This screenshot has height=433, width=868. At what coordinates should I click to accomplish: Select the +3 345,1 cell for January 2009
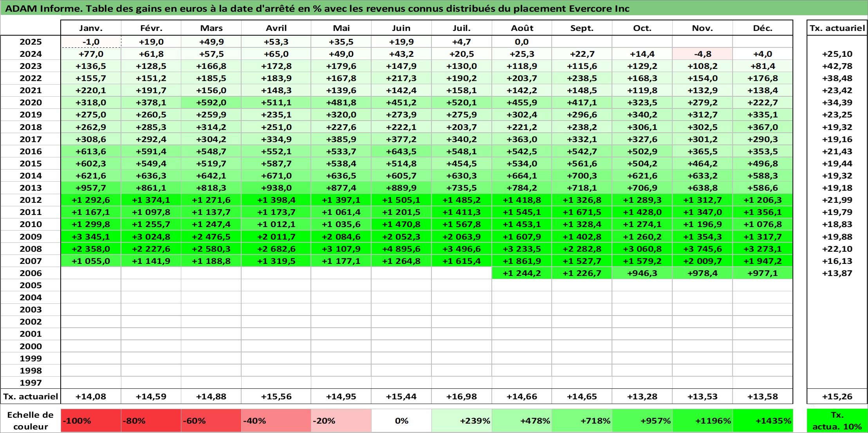tap(91, 237)
